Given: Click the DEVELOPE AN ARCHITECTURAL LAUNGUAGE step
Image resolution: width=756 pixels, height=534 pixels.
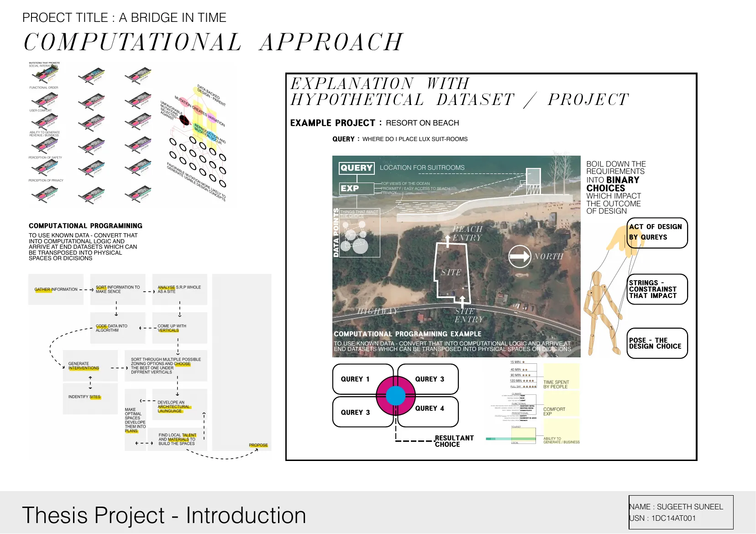Looking at the screenshot, I should [179, 404].
